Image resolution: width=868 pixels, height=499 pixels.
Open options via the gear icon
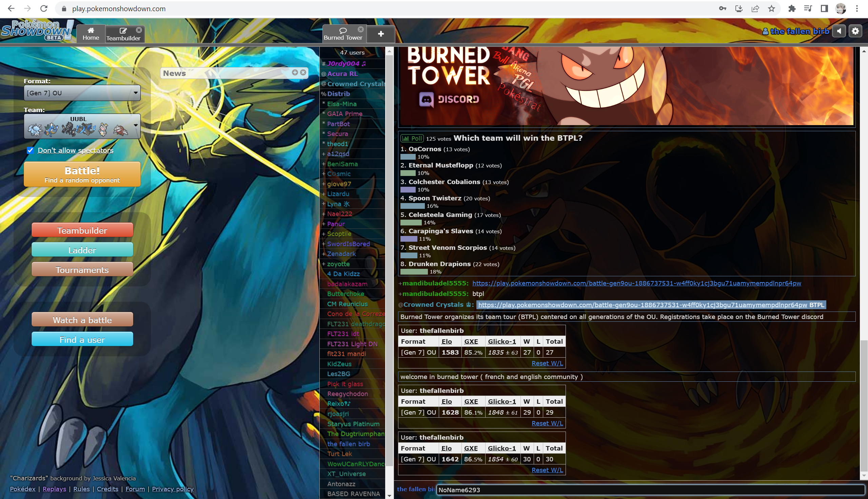(x=855, y=31)
